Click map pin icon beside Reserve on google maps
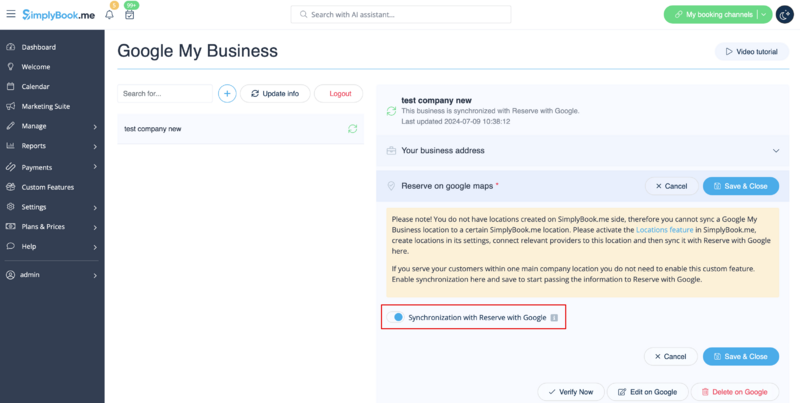The image size is (800, 403). [x=391, y=186]
